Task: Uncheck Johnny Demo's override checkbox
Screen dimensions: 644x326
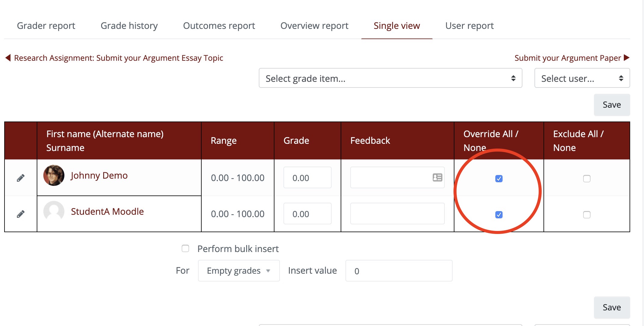Action: click(x=499, y=179)
